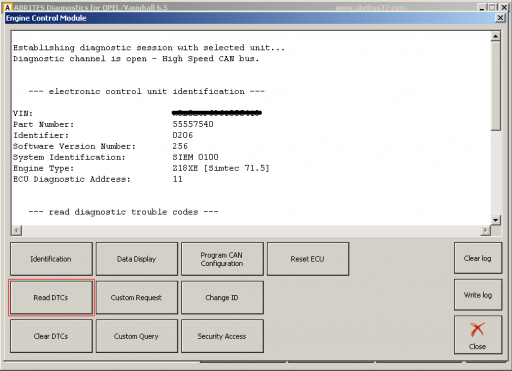Click the 'Establishing diagnostic session' line
Screen dimensions: 512x371
click(149, 48)
